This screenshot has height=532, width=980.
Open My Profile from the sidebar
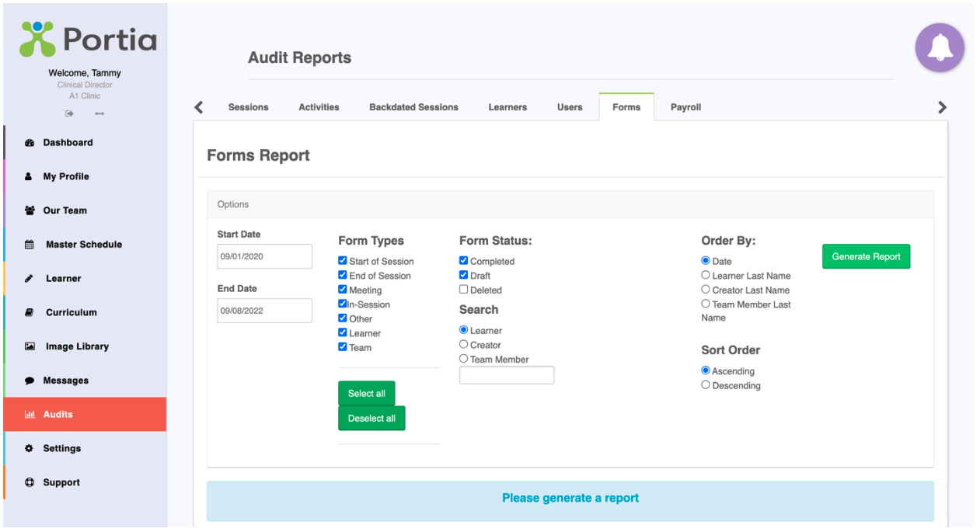coord(85,177)
